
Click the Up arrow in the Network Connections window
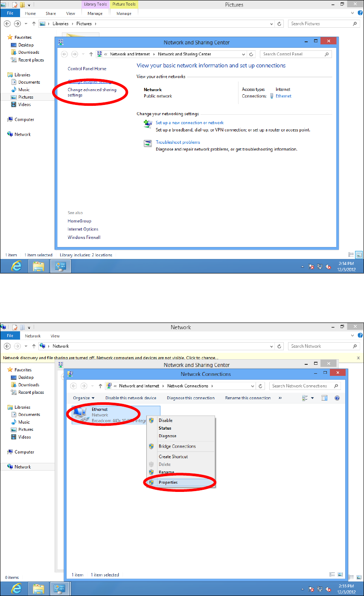100,386
